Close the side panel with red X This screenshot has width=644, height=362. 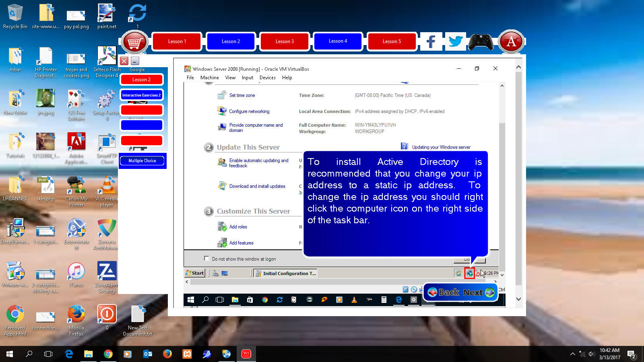click(x=124, y=61)
